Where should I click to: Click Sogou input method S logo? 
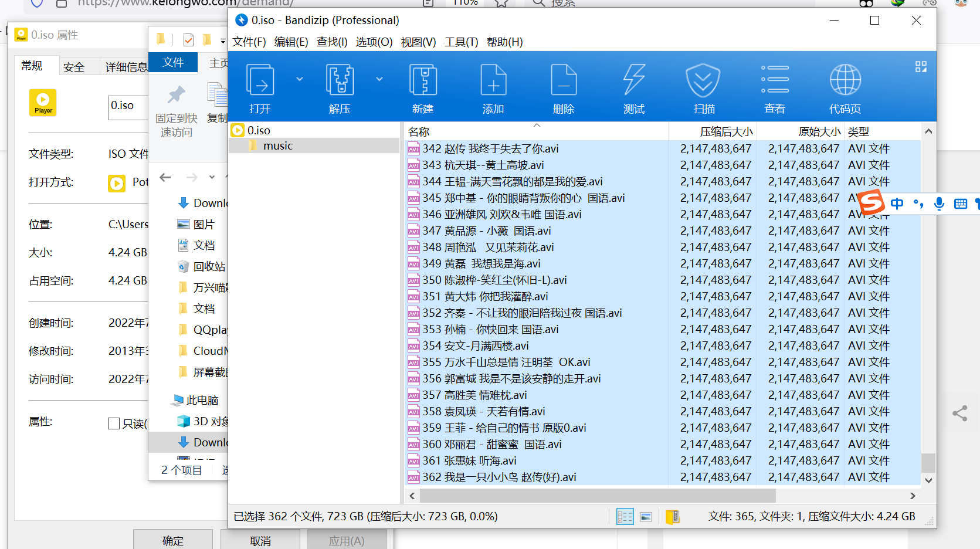click(x=871, y=203)
